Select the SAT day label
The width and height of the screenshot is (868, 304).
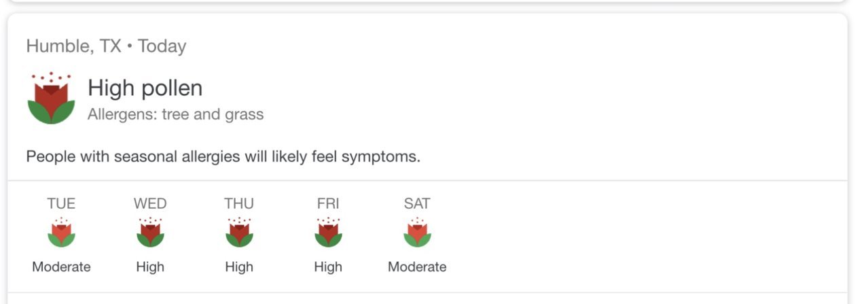(x=417, y=203)
